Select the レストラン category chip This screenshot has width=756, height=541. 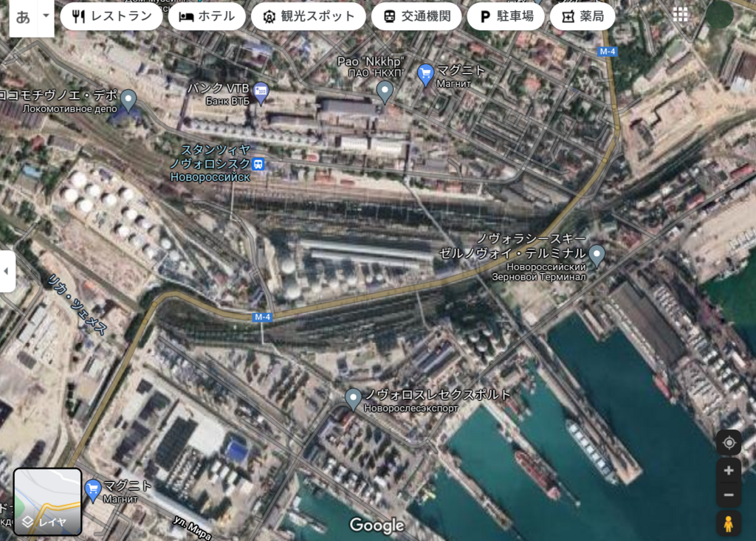(111, 16)
